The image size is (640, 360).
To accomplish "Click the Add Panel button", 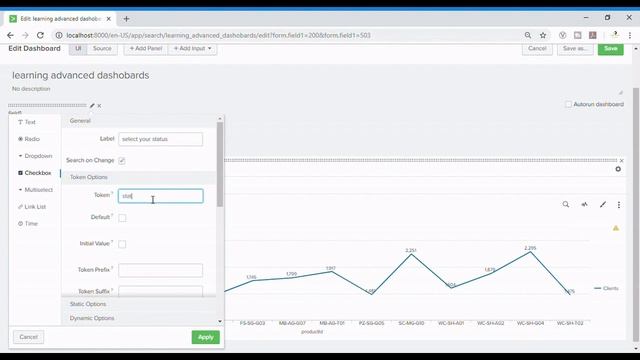I will click(146, 49).
